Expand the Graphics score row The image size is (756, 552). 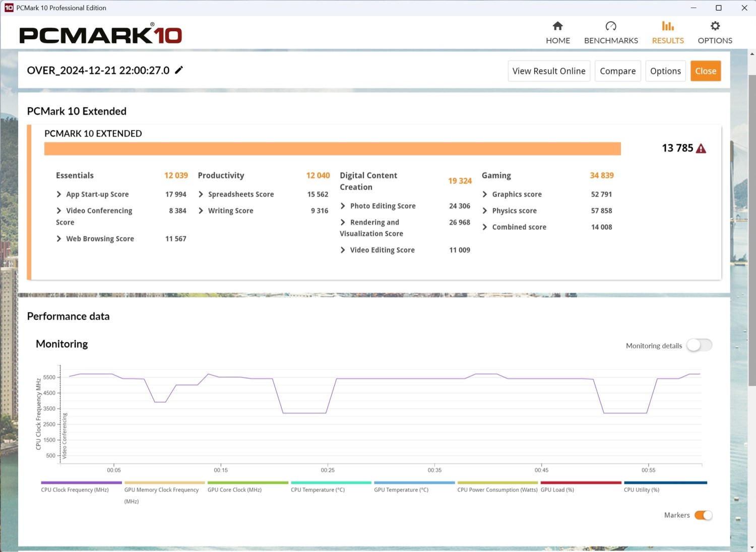click(x=485, y=195)
